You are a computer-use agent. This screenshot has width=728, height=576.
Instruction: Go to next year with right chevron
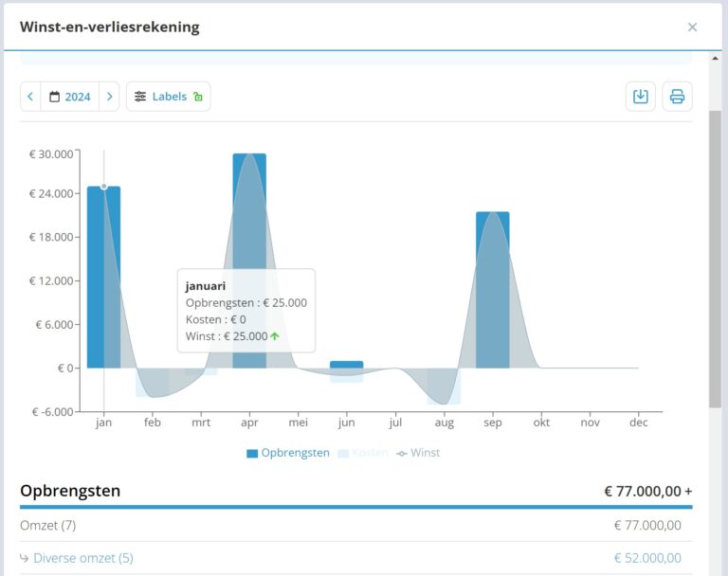tap(110, 97)
